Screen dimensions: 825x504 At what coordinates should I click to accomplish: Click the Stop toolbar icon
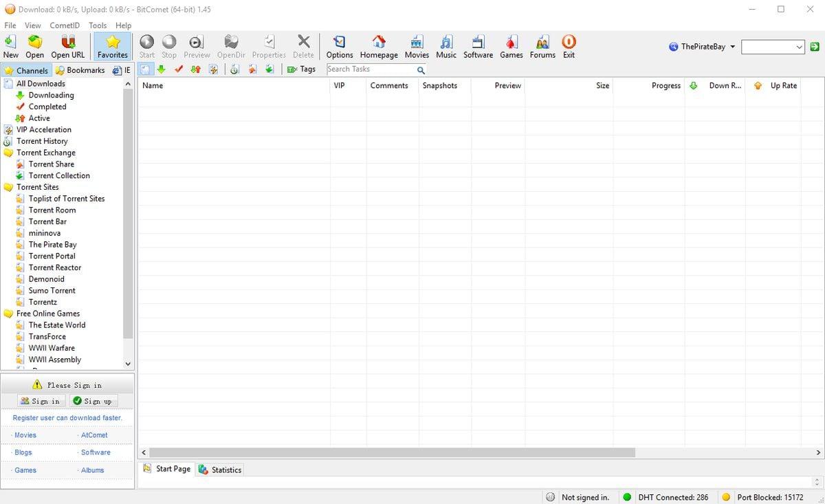click(x=169, y=47)
